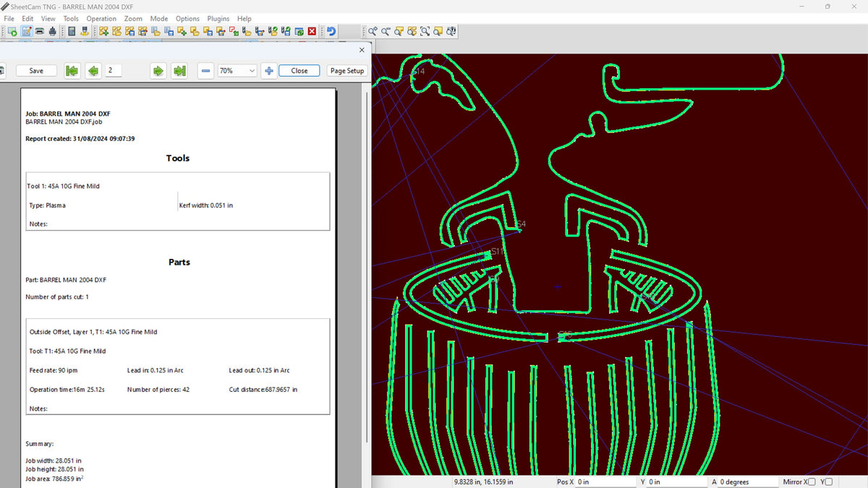Click 'Operation time:16m 25.12s' text
Image resolution: width=868 pixels, height=488 pixels.
point(67,389)
